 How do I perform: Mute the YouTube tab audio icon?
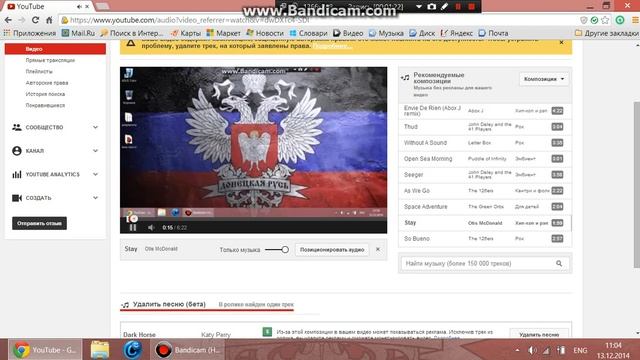pyautogui.click(x=80, y=7)
